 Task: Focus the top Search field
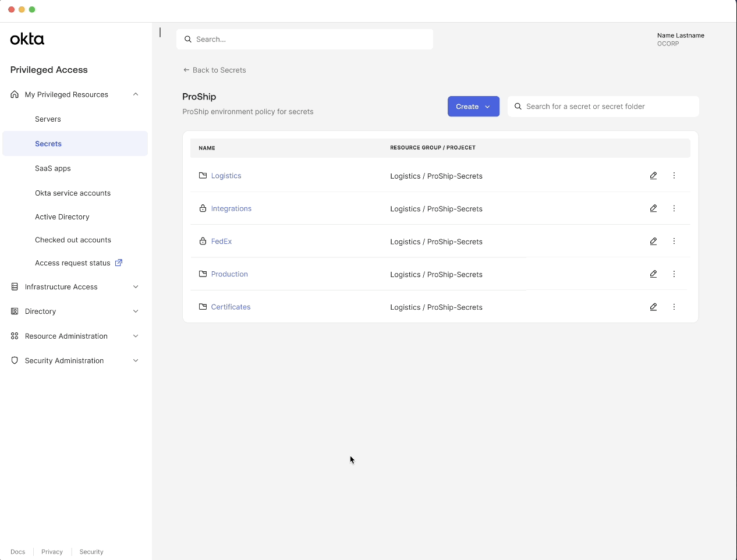point(304,40)
